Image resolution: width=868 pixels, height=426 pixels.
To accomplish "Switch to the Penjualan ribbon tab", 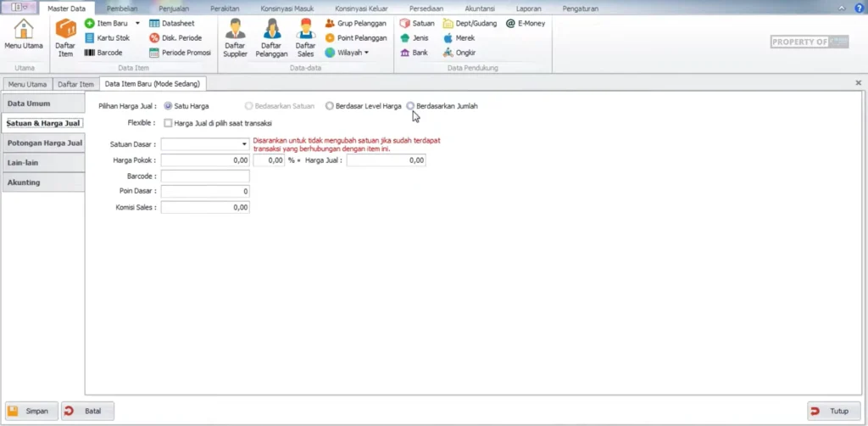I will [x=174, y=8].
